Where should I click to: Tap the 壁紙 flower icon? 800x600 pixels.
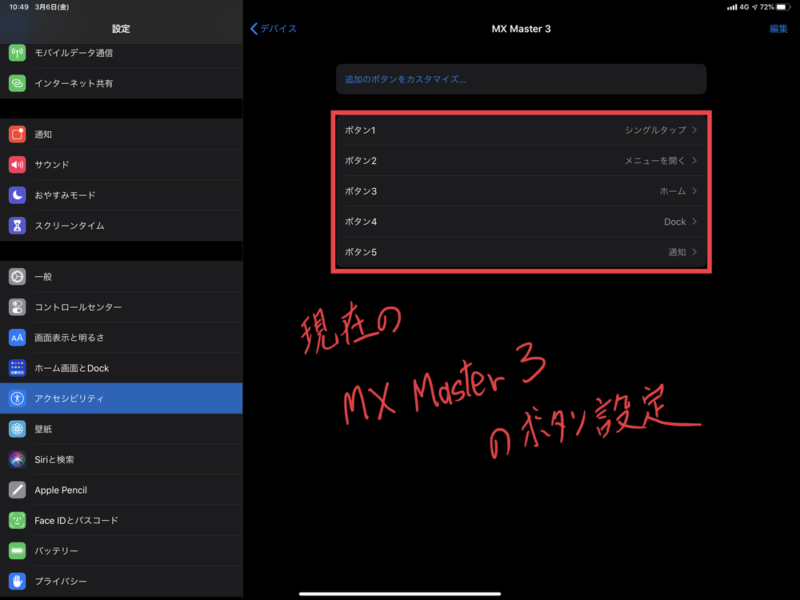pyautogui.click(x=17, y=429)
